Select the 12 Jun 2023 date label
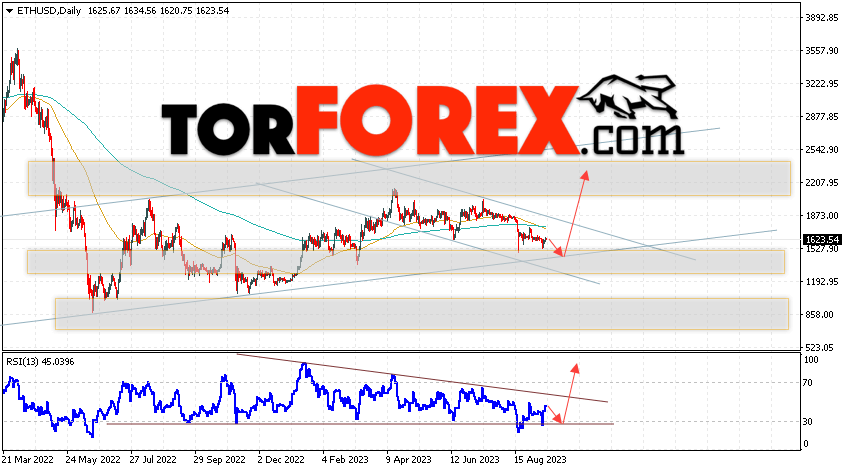 [x=474, y=460]
